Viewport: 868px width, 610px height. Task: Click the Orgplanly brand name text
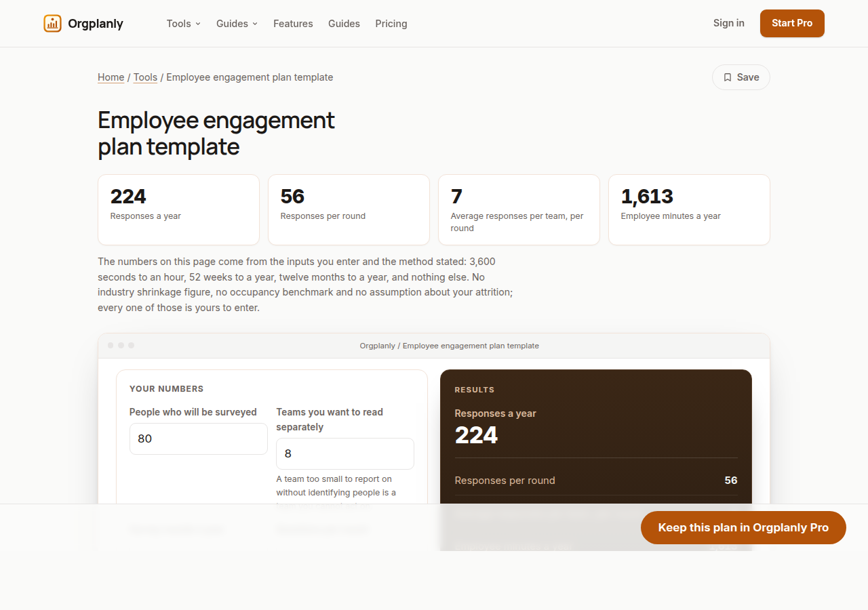click(96, 24)
